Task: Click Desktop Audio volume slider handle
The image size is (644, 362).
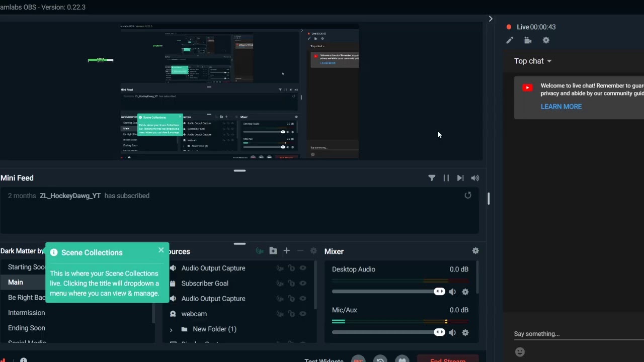Action: (439, 292)
